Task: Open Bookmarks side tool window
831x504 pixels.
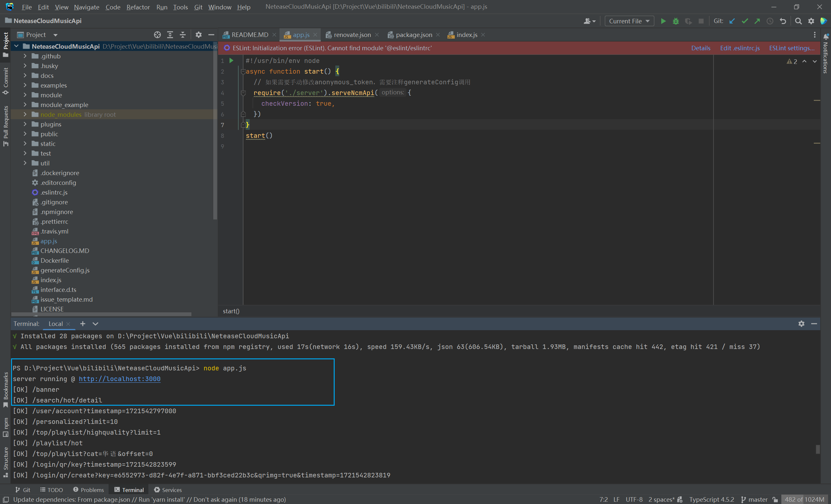Action: pos(6,390)
